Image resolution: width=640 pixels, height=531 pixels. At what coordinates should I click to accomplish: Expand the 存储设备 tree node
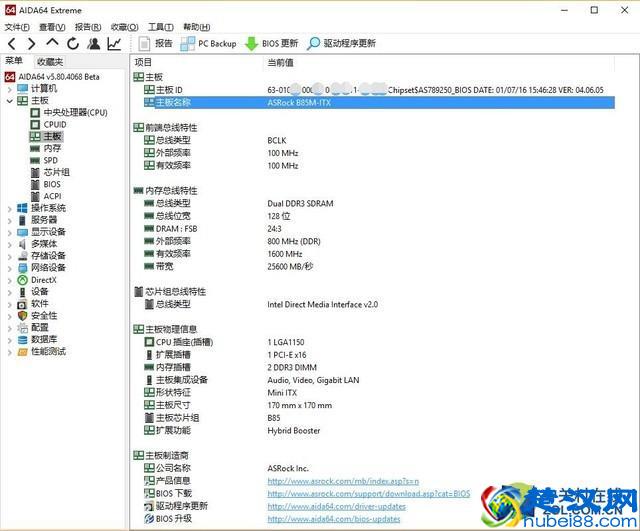click(x=10, y=256)
